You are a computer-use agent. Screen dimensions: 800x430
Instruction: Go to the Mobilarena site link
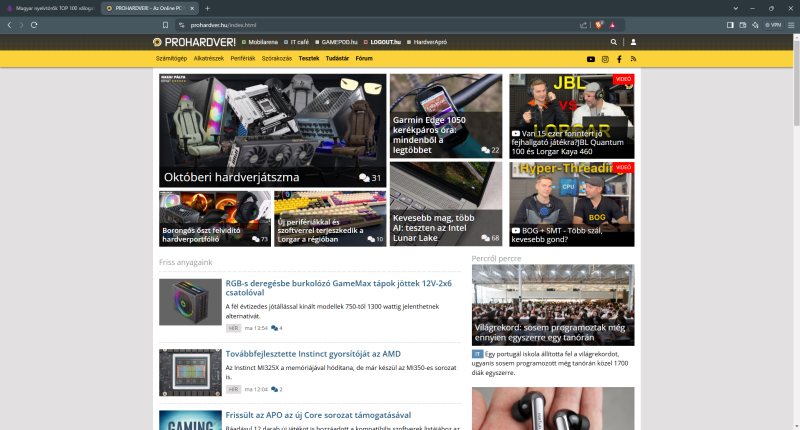[260, 42]
